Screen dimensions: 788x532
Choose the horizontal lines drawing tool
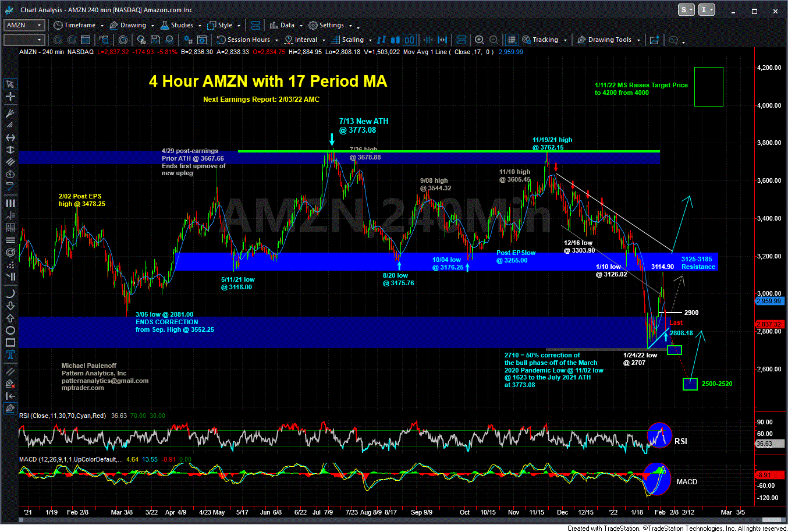click(x=10, y=240)
